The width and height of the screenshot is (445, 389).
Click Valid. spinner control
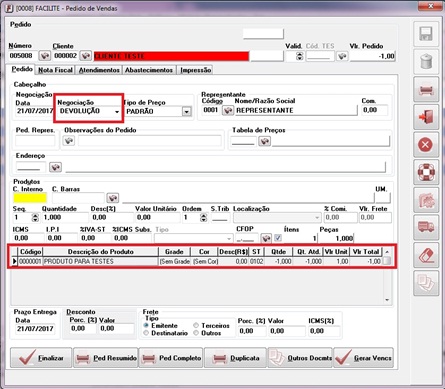[x=300, y=56]
